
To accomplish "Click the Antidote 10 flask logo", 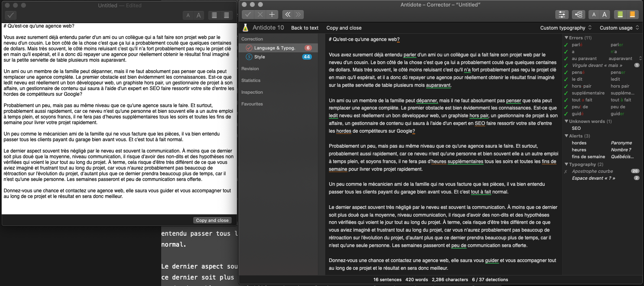I will pos(245,28).
